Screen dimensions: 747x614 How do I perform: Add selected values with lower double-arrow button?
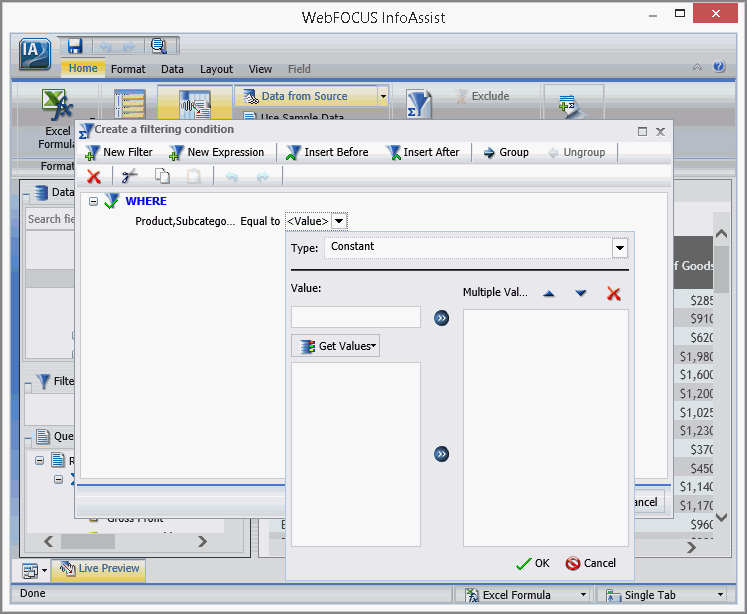[x=442, y=454]
